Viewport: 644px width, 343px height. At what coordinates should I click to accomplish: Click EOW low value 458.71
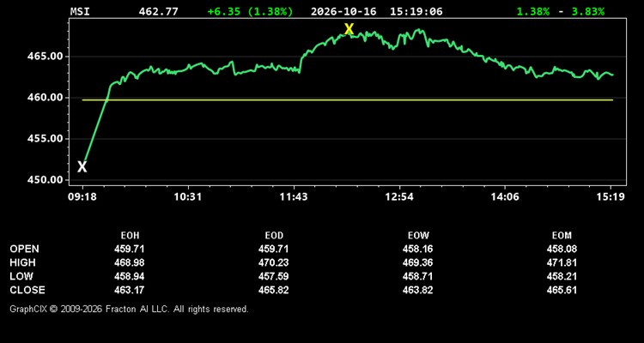417,276
